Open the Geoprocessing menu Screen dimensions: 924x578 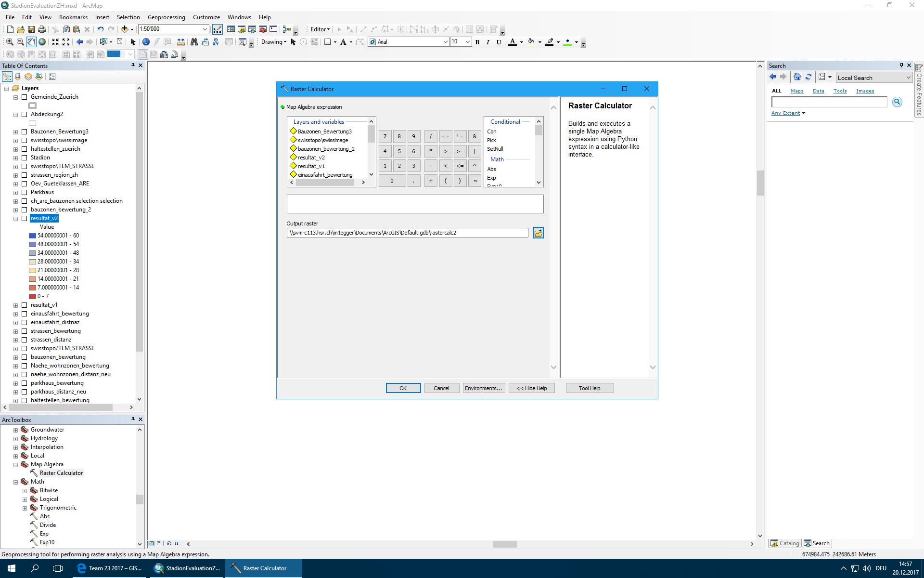166,17
